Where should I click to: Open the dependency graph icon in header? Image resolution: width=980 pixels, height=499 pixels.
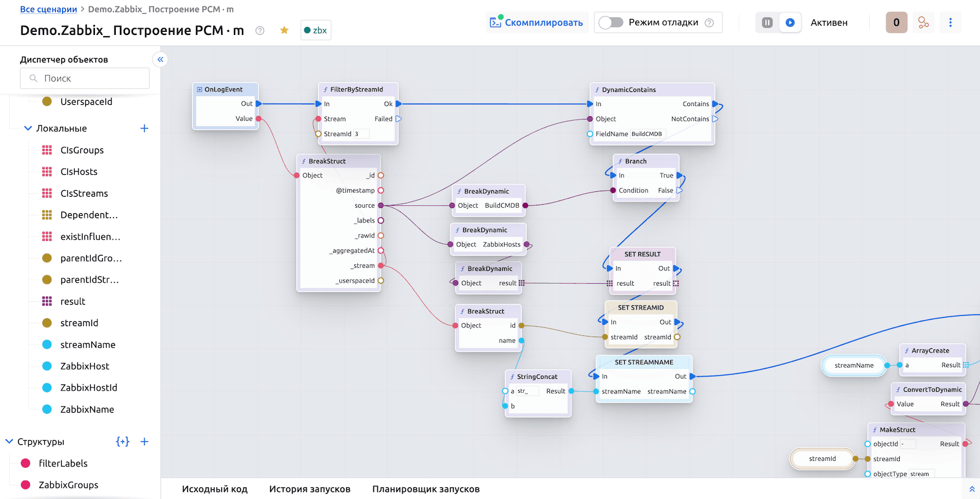tap(923, 23)
